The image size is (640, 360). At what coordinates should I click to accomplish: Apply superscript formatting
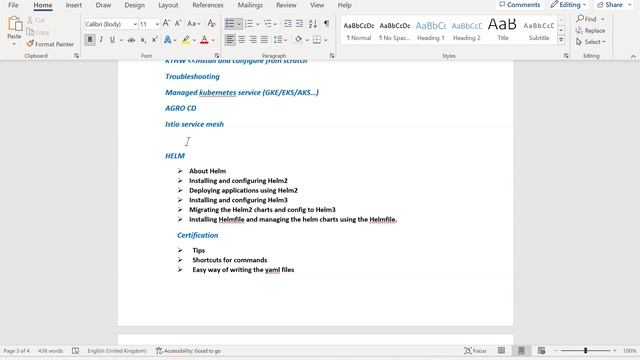point(154,40)
